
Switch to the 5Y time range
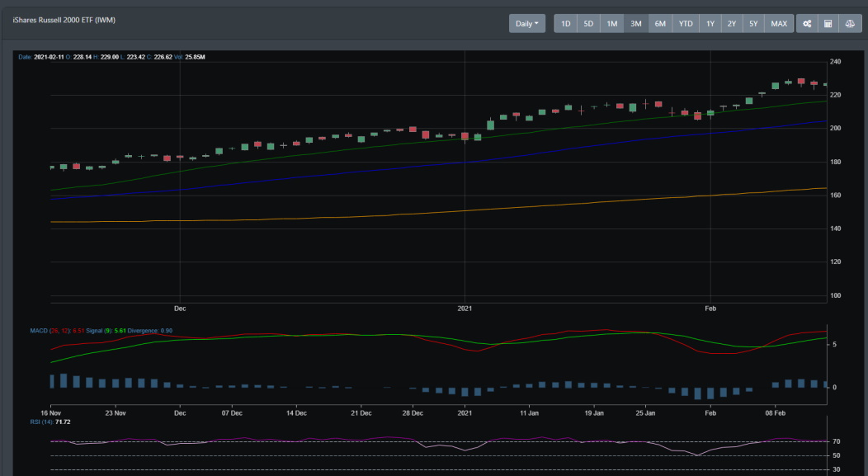753,24
